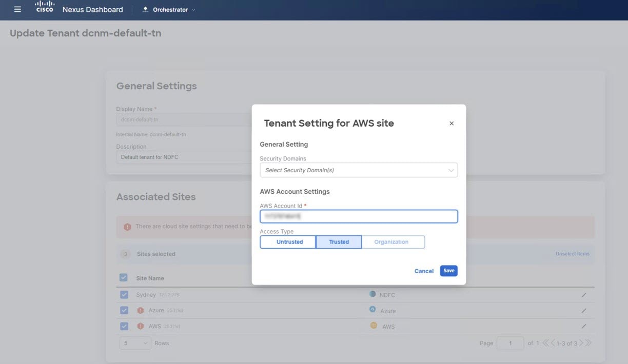Save the AWS tenant settings
Screen dimensions: 628x364
pyautogui.click(x=448, y=271)
